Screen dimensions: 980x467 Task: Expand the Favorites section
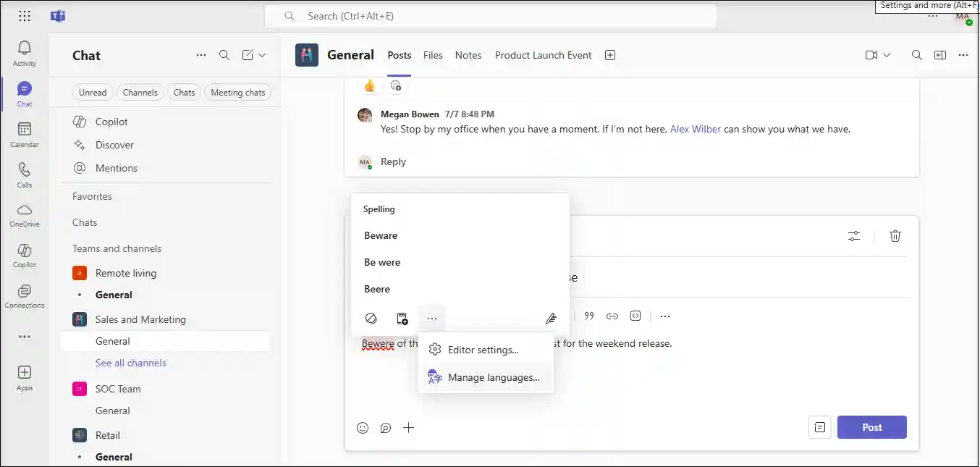click(x=92, y=196)
